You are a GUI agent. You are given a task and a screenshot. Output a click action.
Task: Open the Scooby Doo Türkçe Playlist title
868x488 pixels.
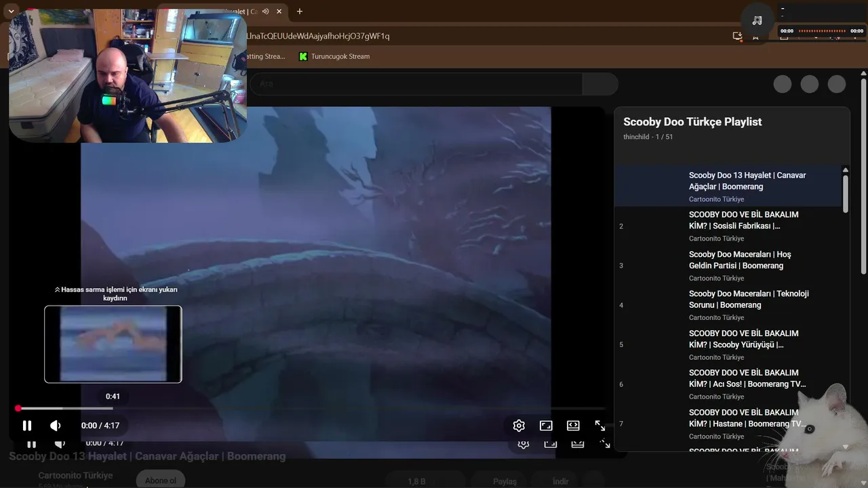click(x=692, y=122)
